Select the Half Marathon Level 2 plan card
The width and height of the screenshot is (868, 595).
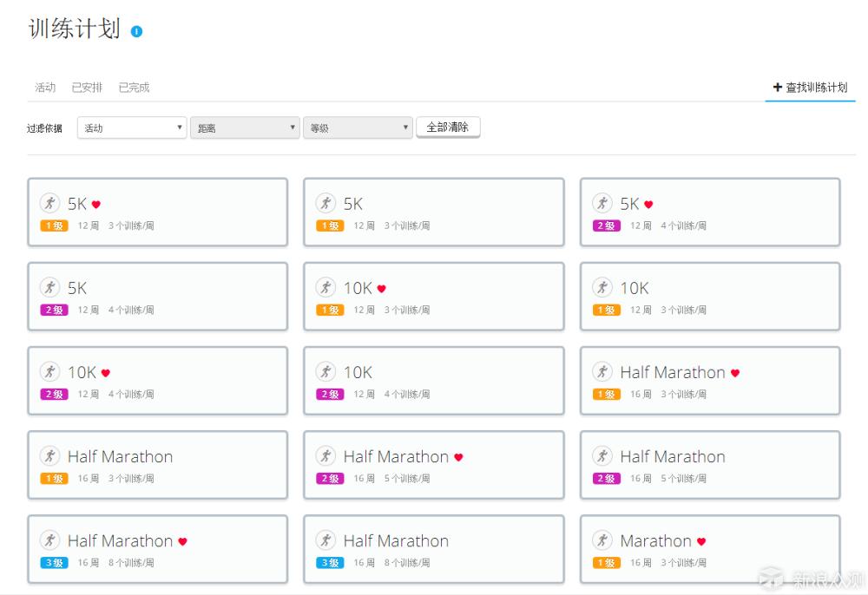coord(434,465)
